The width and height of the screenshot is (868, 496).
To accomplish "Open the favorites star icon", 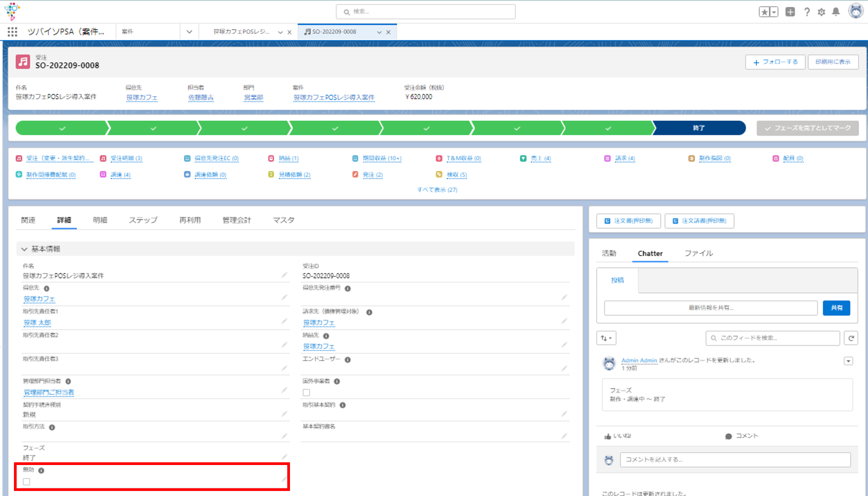I will [x=764, y=12].
